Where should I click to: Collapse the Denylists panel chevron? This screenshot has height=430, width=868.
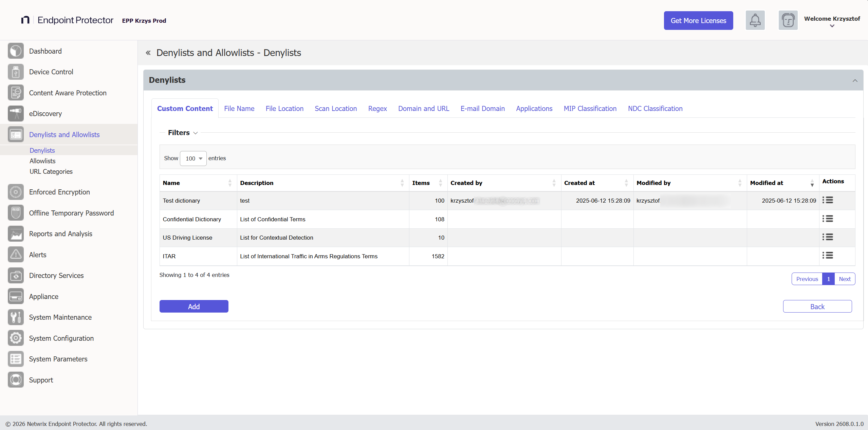(855, 80)
